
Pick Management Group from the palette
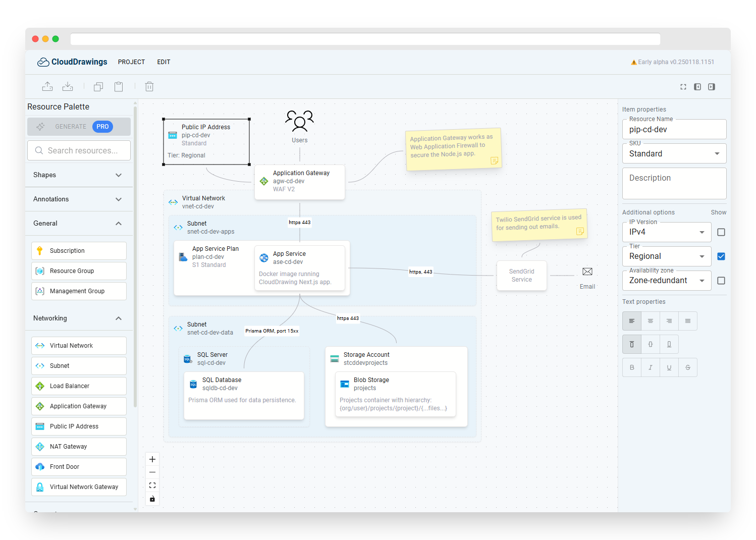click(x=79, y=291)
